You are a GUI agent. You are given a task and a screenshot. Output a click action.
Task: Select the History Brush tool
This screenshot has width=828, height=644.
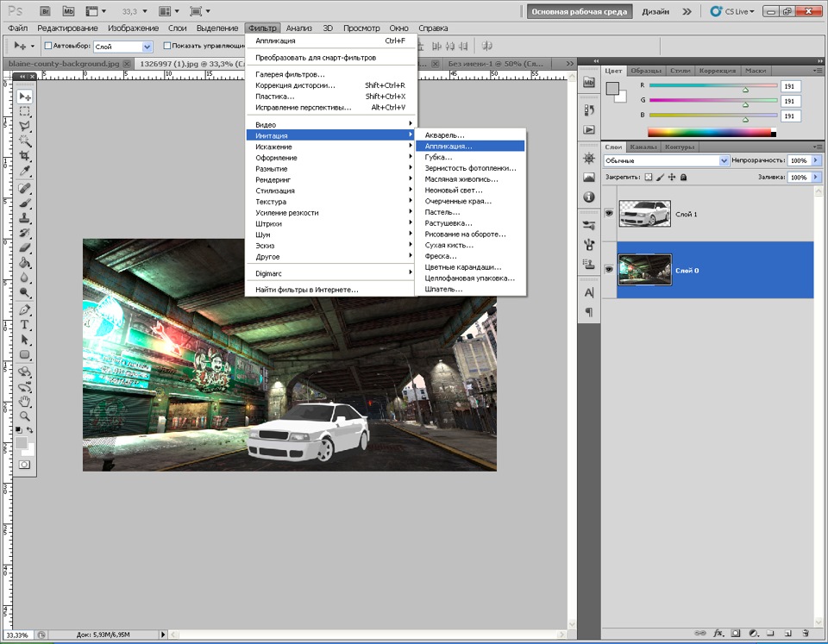[24, 233]
